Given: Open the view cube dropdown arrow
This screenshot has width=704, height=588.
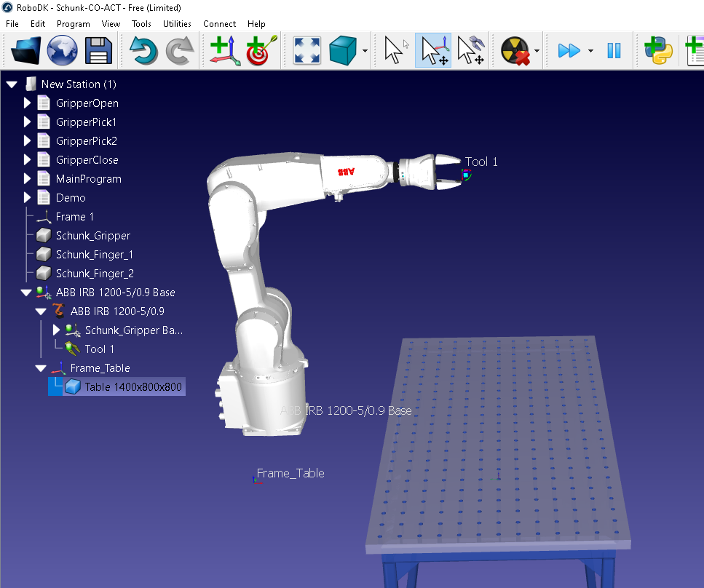Looking at the screenshot, I should (365, 51).
